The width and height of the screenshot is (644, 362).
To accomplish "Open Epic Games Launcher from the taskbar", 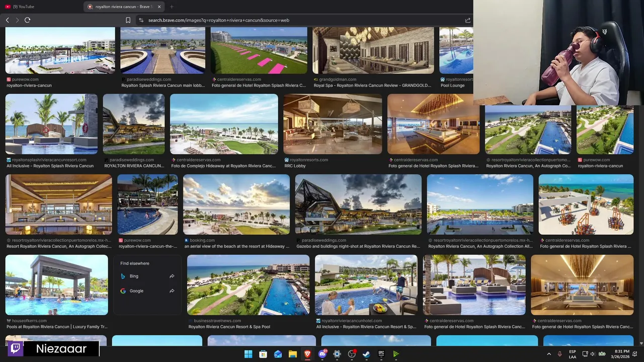I will coord(381,354).
